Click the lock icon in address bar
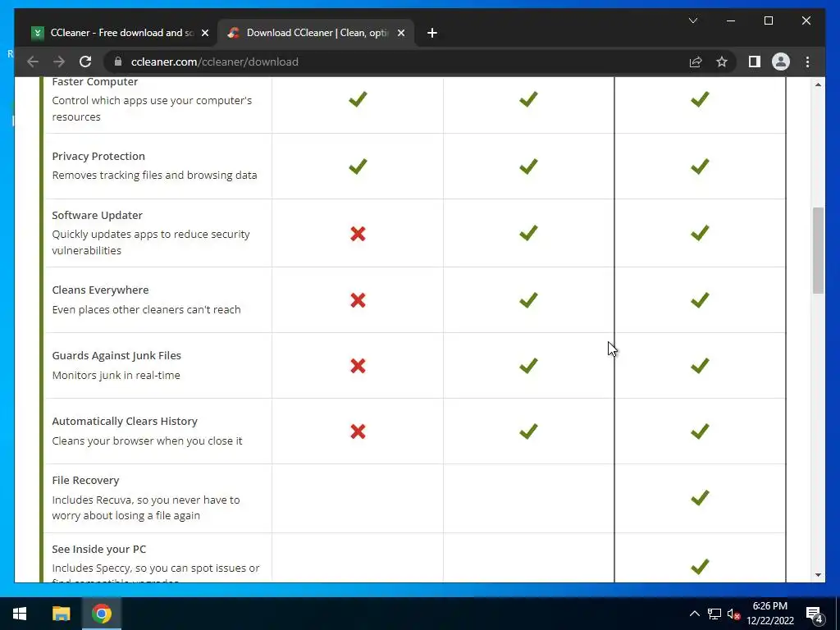840x630 pixels. [118, 62]
